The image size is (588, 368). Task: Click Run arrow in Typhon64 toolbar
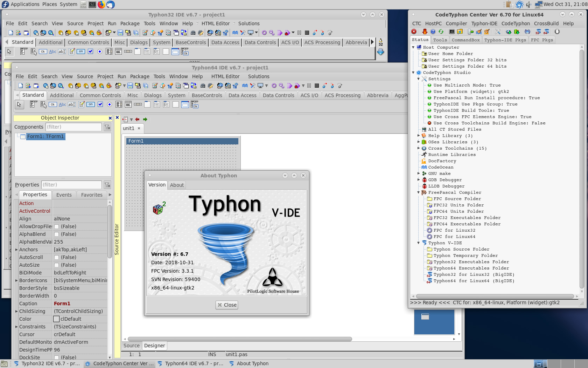[x=290, y=86]
